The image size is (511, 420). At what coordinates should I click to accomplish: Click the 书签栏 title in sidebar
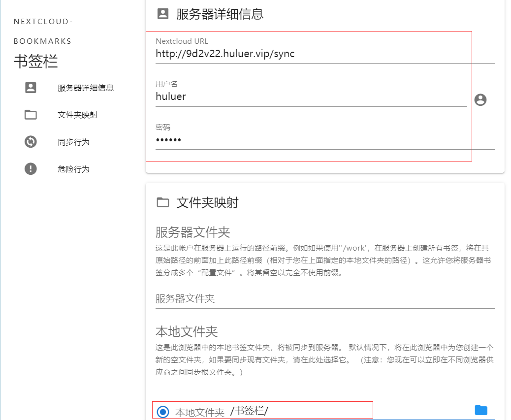pos(36,61)
